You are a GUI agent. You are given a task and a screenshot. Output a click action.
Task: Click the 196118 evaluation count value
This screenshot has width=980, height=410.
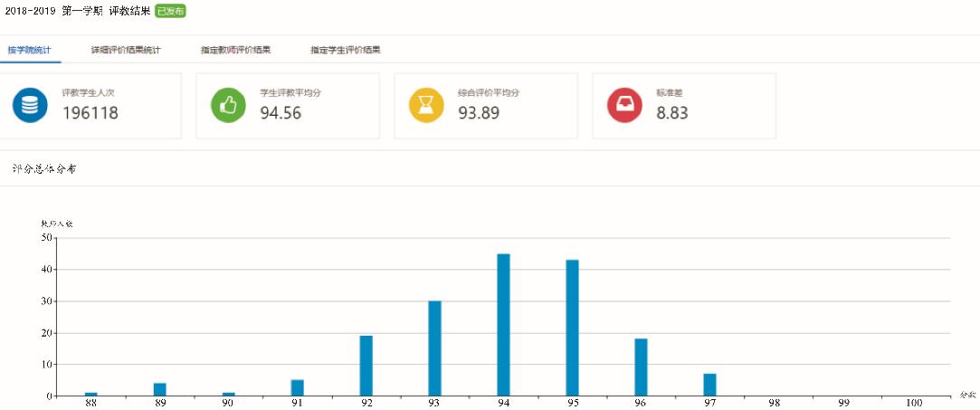coord(90,113)
